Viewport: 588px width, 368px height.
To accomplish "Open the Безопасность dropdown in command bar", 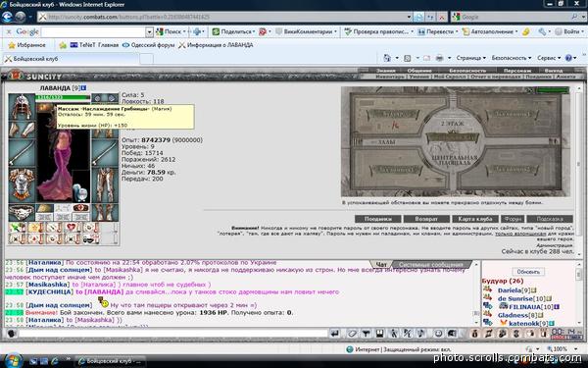I will click(512, 58).
